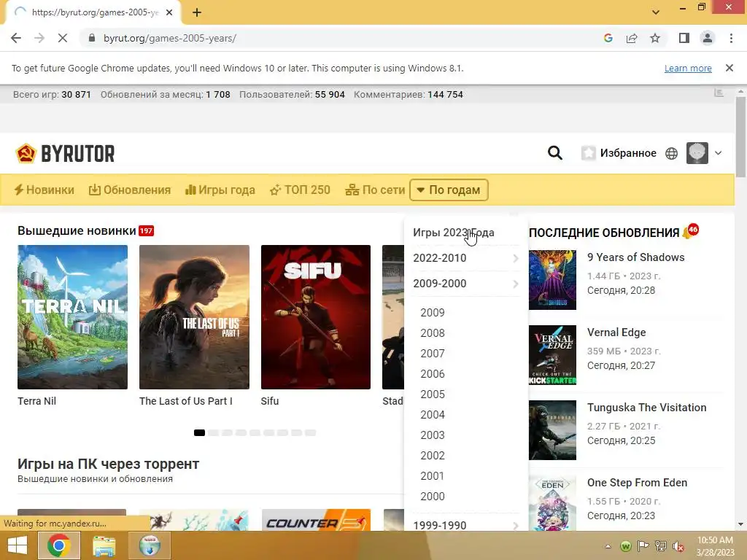This screenshot has height=560, width=747.
Task: Share this page icon
Action: 632,38
